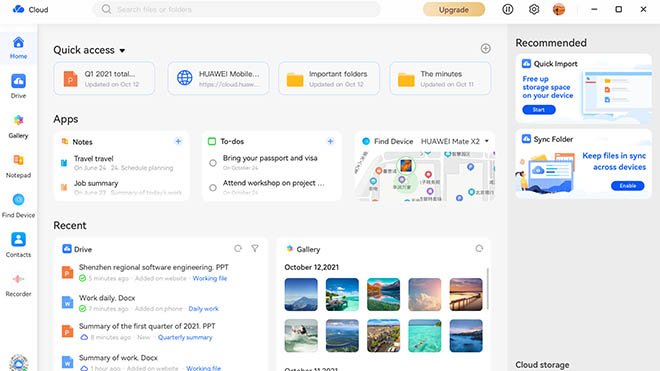The height and width of the screenshot is (371, 660).
Task: Open Gallery from the sidebar
Action: (x=19, y=126)
